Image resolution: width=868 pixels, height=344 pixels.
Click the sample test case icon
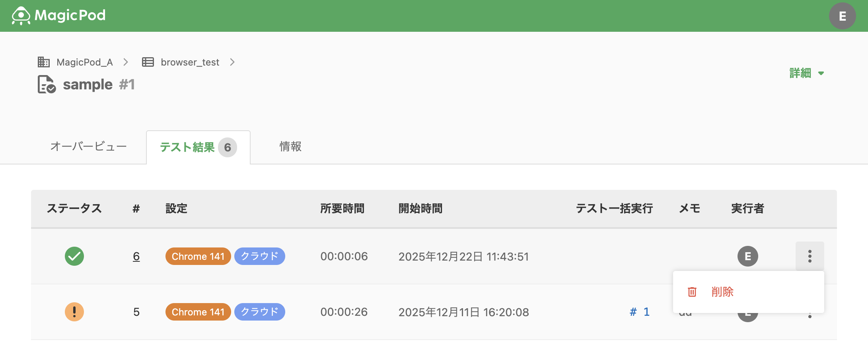pyautogui.click(x=47, y=84)
